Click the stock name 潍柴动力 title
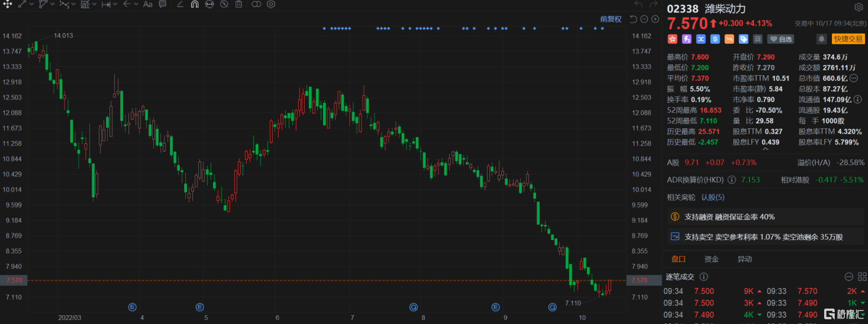868x324 pixels. 725,9
